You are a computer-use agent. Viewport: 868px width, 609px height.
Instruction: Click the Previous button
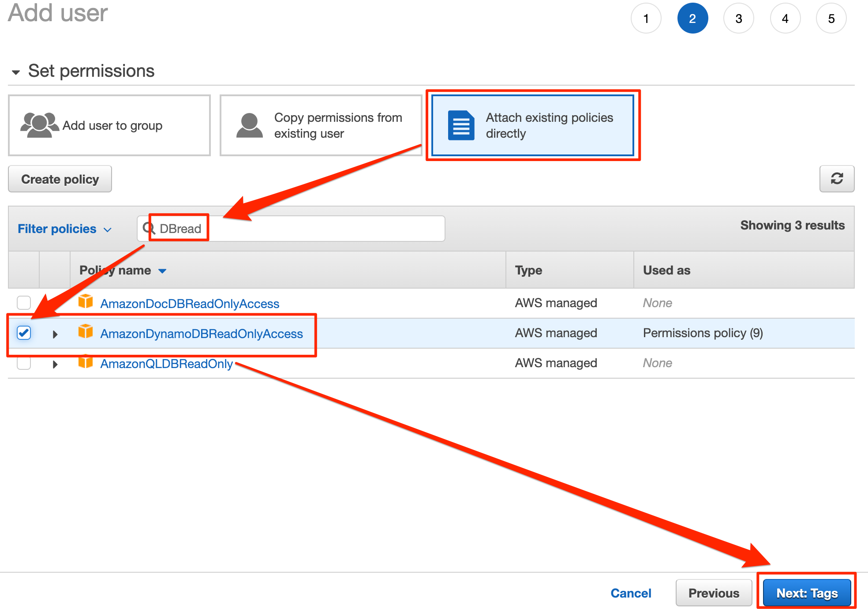pos(714,593)
